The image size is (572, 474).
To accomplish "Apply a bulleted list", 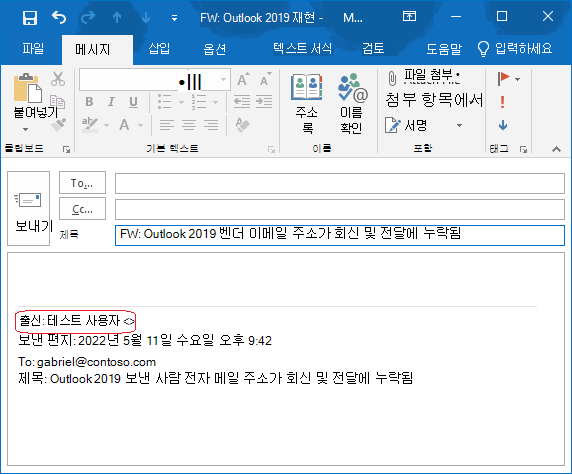I will coord(165,102).
